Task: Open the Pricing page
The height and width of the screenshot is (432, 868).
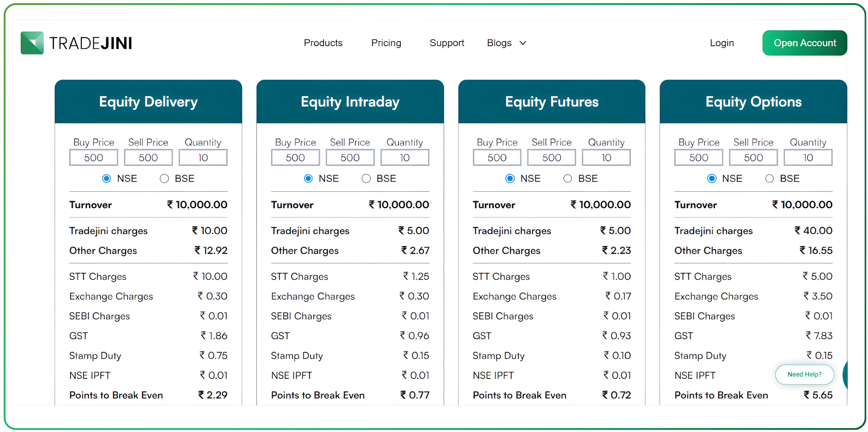Action: 386,43
